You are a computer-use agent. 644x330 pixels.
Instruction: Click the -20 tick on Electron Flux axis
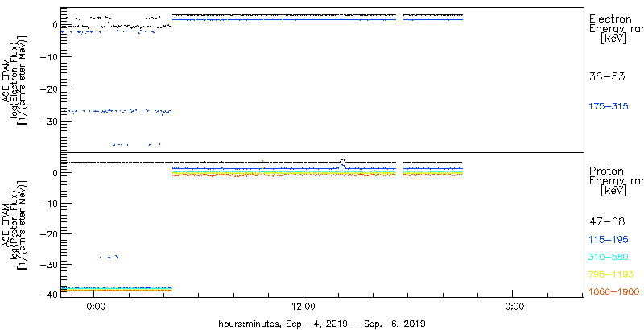pyautogui.click(x=50, y=89)
